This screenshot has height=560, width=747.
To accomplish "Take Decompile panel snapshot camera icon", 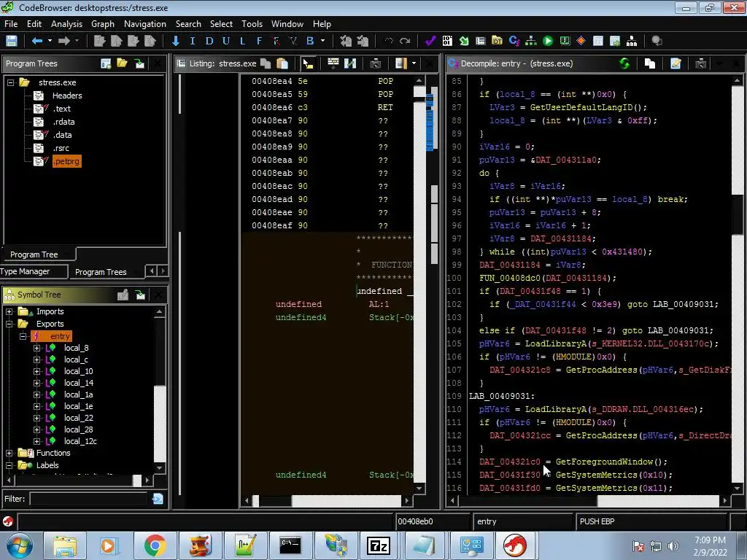I will coord(701,63).
